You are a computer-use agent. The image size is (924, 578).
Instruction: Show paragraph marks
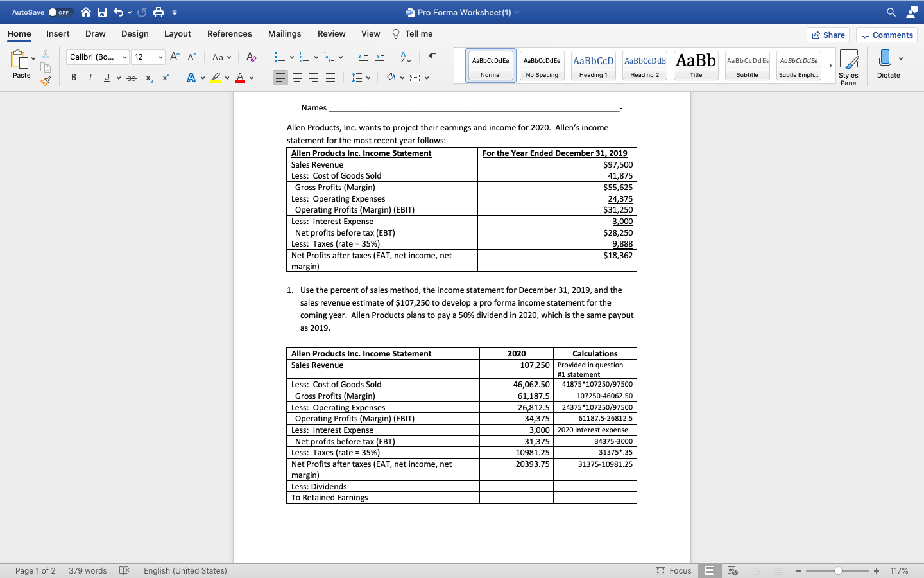[432, 57]
